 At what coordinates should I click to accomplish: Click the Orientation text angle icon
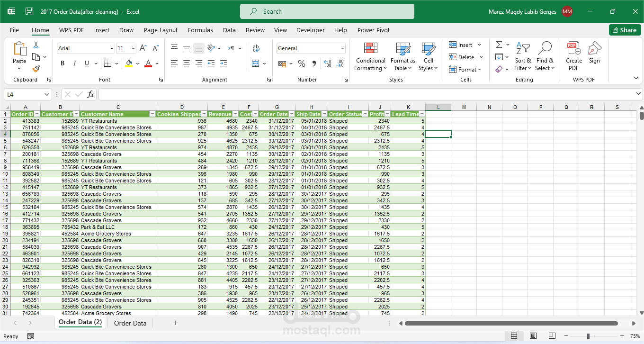212,48
